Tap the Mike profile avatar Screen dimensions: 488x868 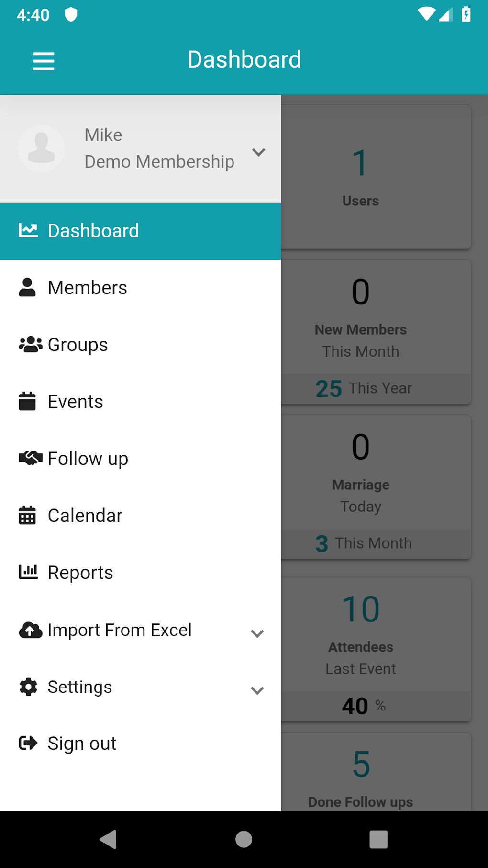click(42, 148)
